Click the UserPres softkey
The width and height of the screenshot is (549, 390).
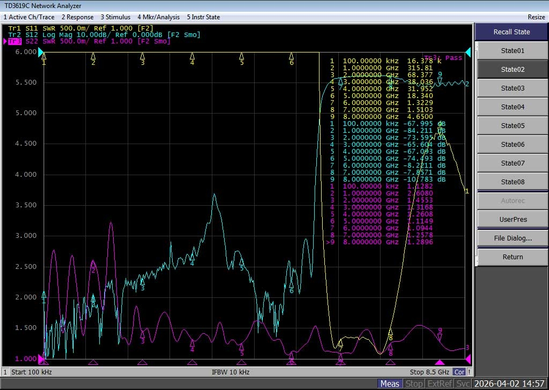point(512,220)
